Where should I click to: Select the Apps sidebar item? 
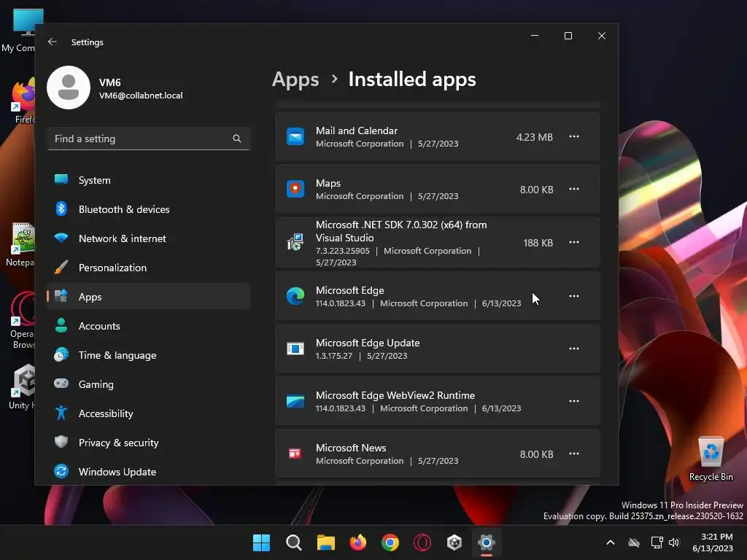pyautogui.click(x=149, y=297)
